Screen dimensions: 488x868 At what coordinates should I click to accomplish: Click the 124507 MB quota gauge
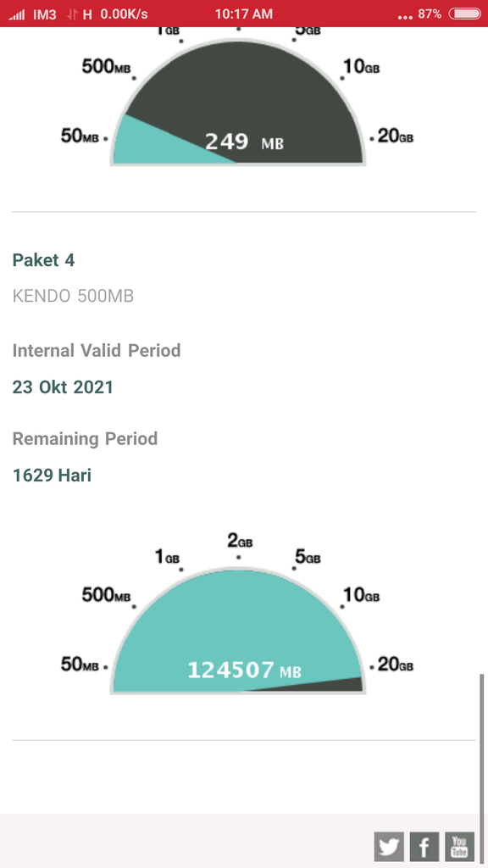[238, 631]
